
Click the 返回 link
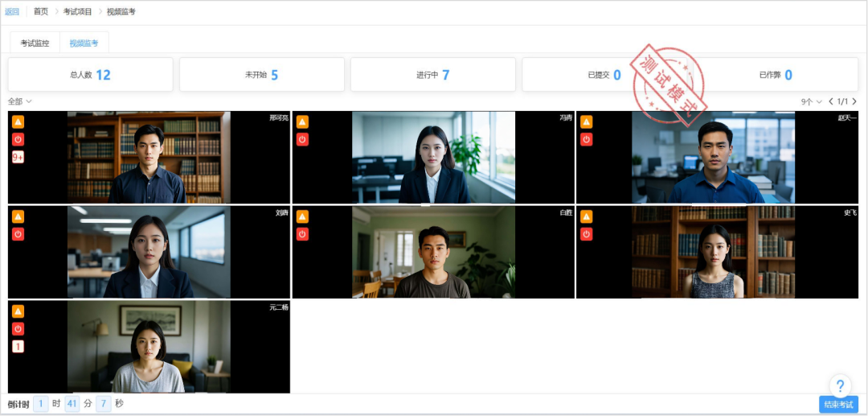click(x=12, y=11)
